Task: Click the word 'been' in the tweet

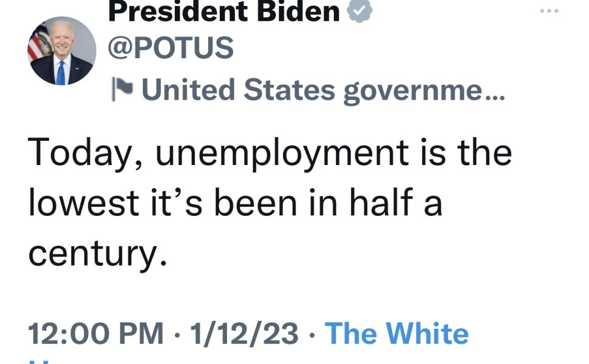Action: coord(256,203)
